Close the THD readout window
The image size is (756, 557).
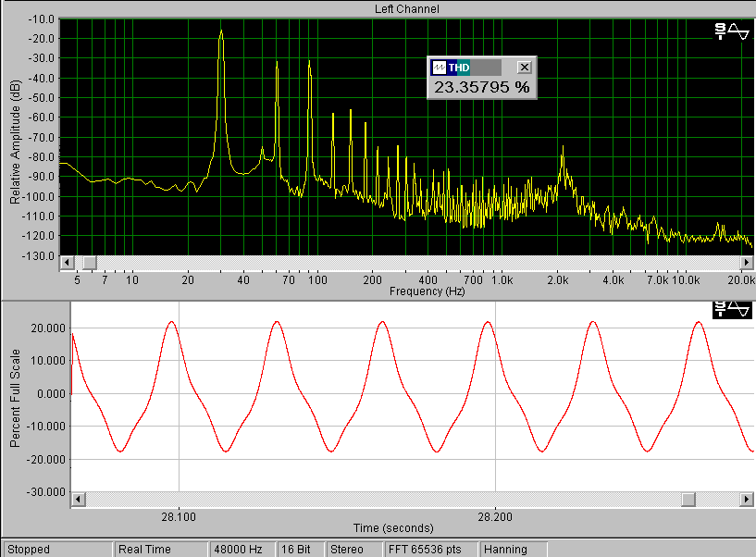tap(524, 68)
